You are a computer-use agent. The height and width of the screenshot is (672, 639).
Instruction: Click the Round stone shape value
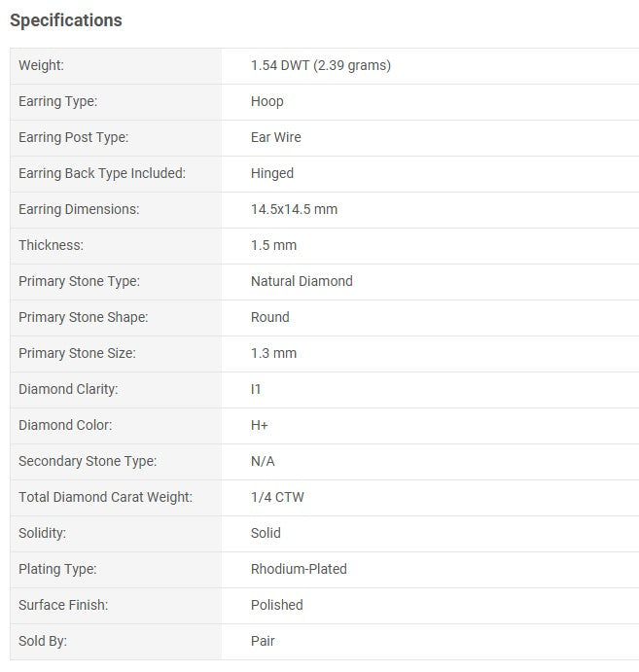[270, 318]
